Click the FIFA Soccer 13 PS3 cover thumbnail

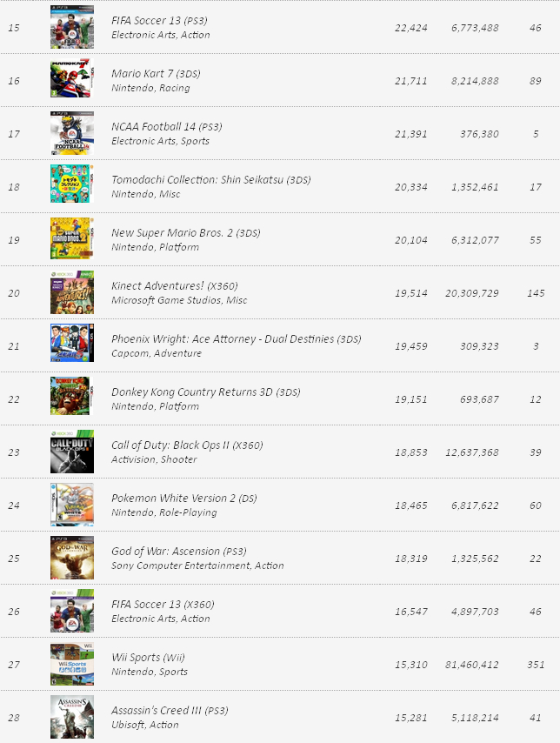pos(71,27)
